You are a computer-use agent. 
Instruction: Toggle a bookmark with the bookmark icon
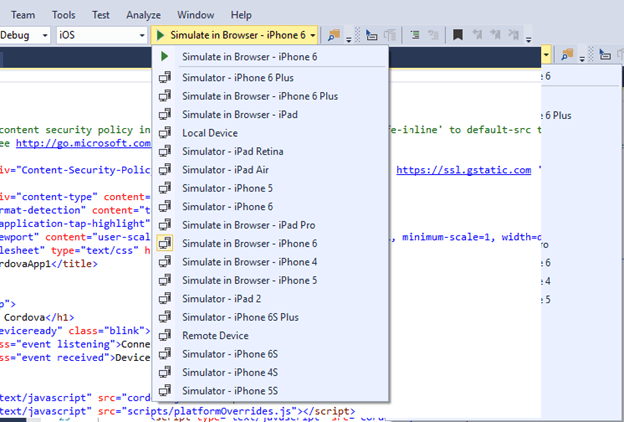pos(458,35)
